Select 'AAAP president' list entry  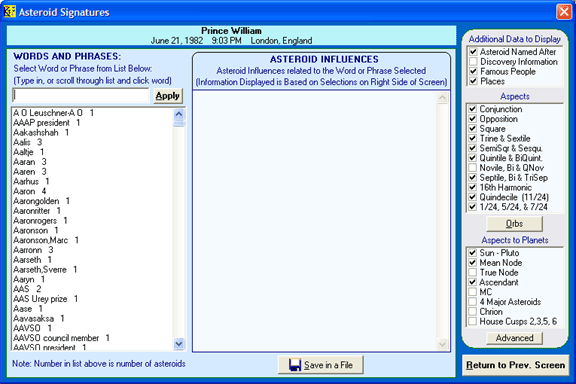92,123
